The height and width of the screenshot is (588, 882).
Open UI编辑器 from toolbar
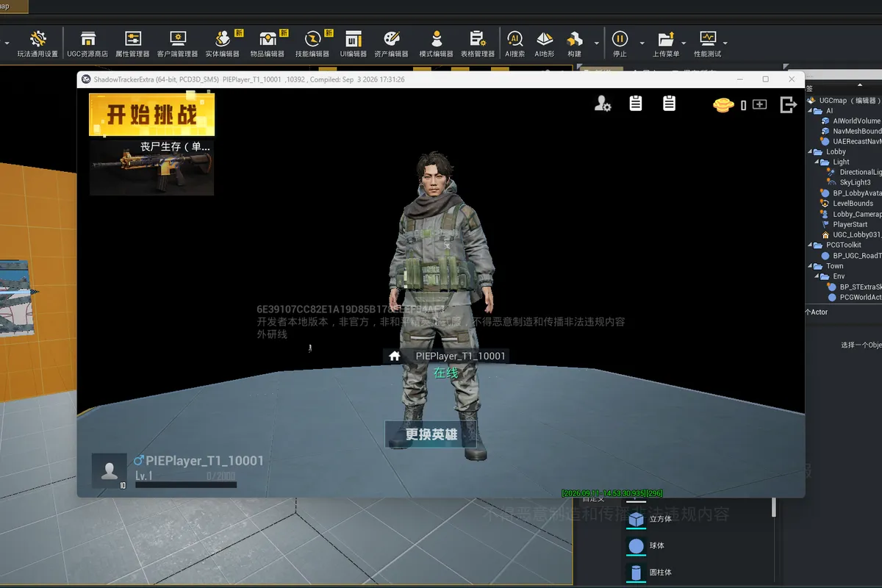tap(354, 44)
